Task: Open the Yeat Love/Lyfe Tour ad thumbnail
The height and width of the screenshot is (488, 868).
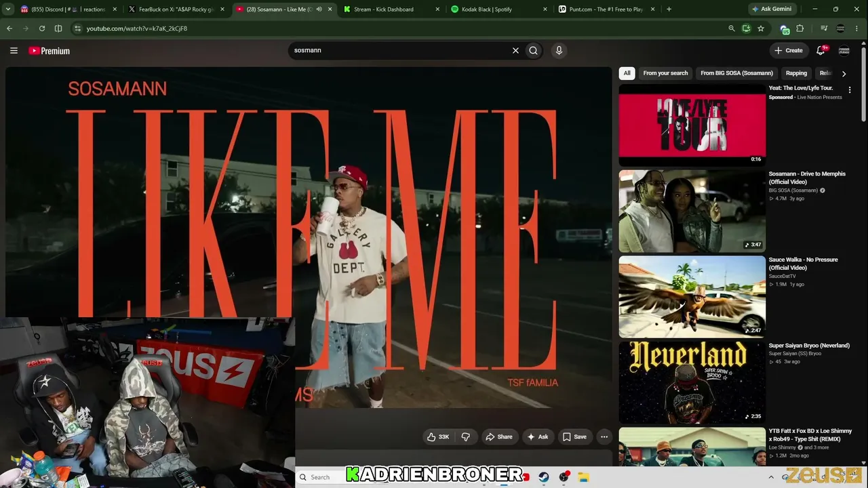Action: pos(692,125)
